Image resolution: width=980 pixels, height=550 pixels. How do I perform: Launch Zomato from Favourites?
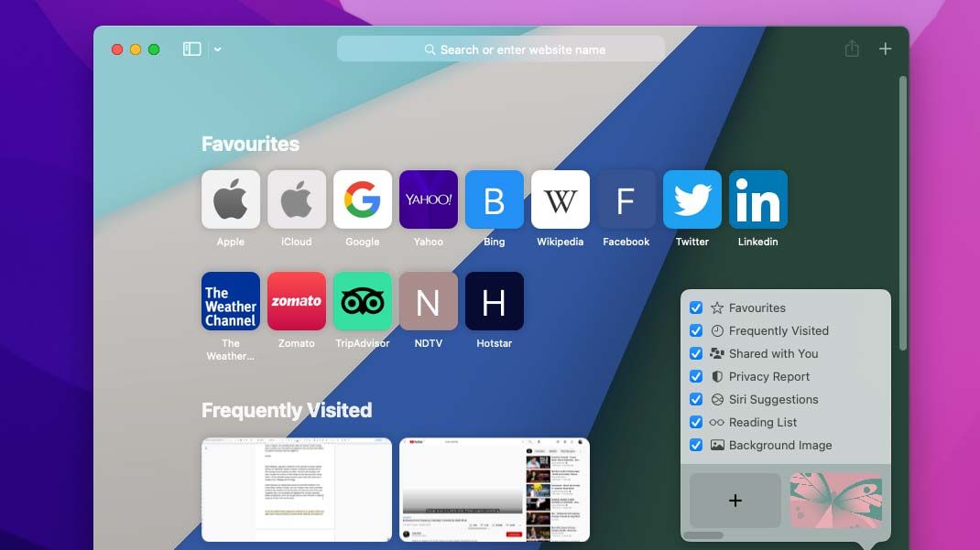click(296, 301)
